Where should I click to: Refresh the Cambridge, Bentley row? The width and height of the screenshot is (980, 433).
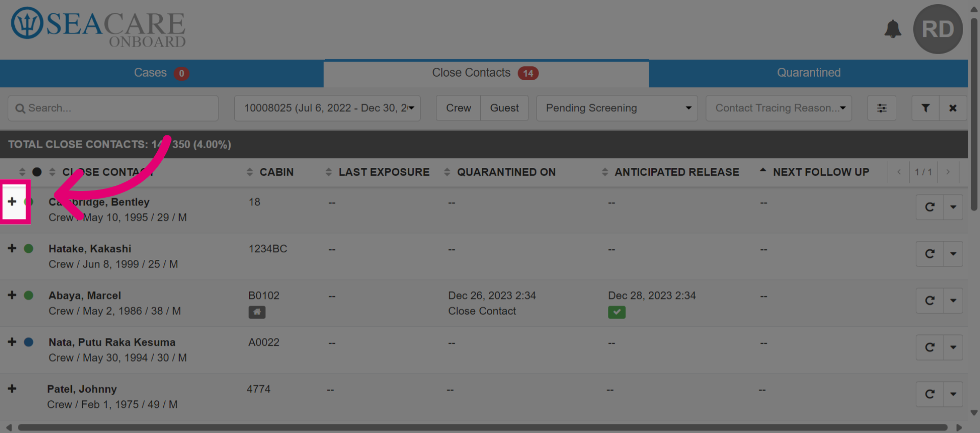point(929,207)
